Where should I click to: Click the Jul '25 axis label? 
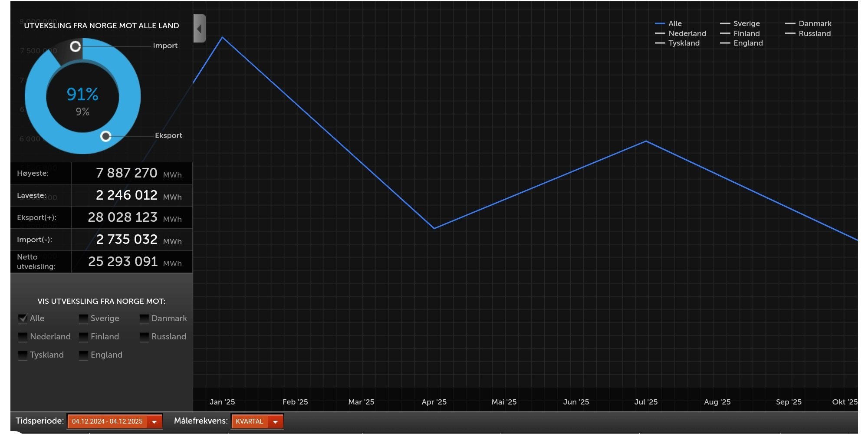(646, 402)
